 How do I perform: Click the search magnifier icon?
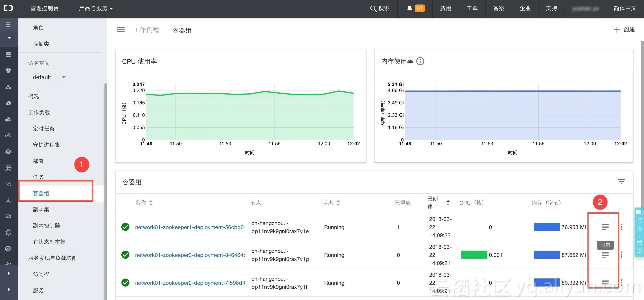pos(373,9)
